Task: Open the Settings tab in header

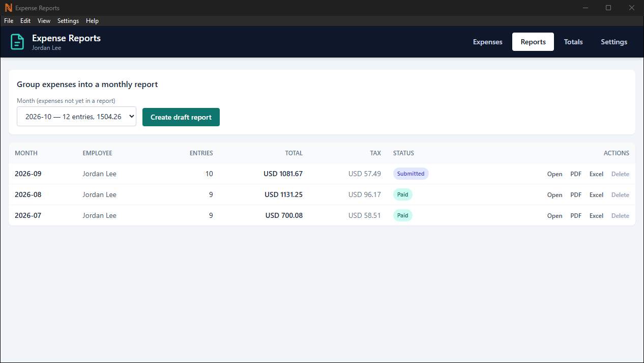Action: coord(614,42)
